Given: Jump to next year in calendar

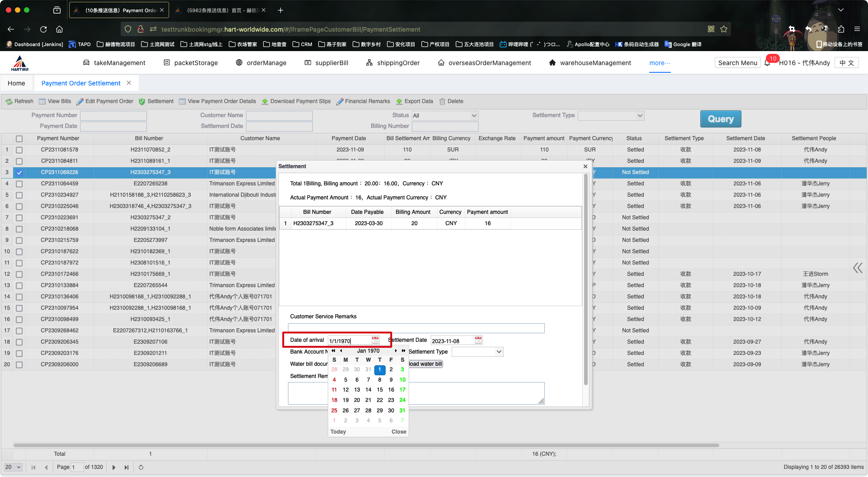Looking at the screenshot, I should [403, 351].
